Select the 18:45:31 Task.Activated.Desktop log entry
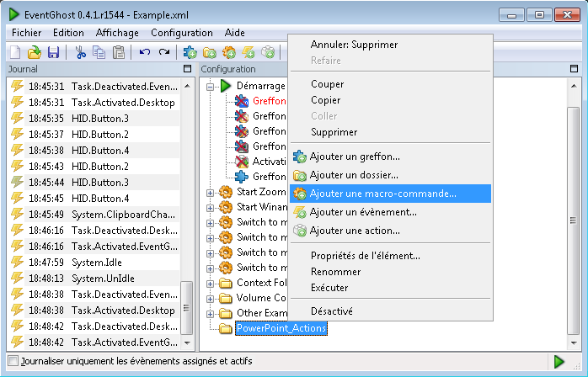 click(102, 103)
